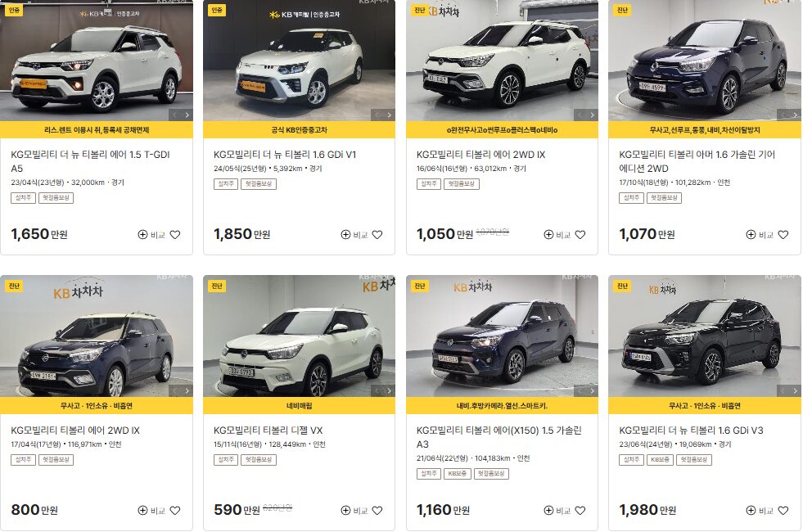Open the dark blue Tivoli Armour photo
The height and width of the screenshot is (532, 803).
[705, 61]
